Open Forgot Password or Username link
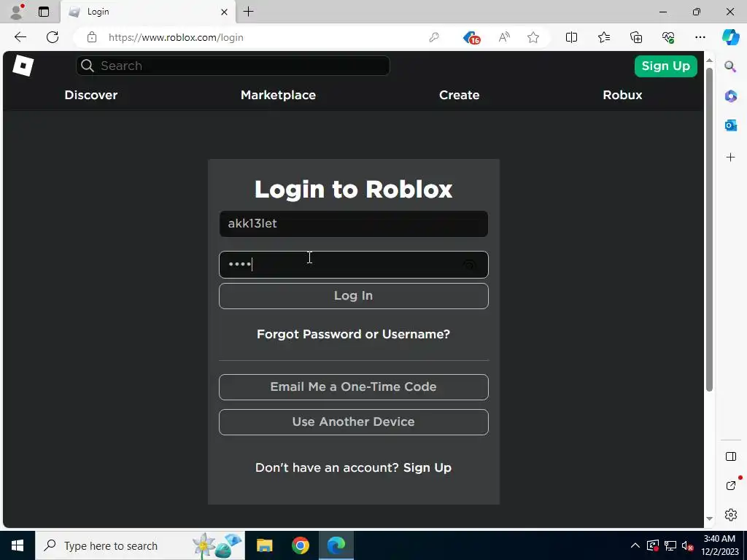Viewport: 747px width, 560px height. point(354,334)
